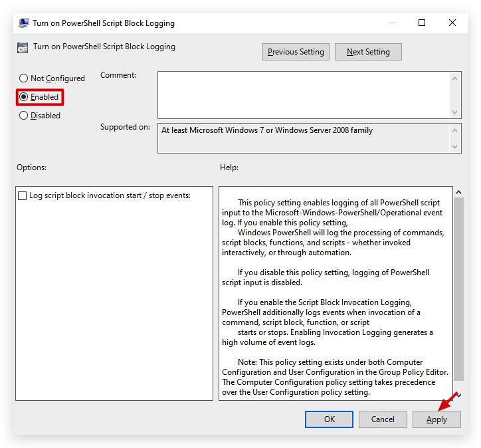This screenshot has width=481, height=448.
Task: Click the Comment box scroll down arrow
Action: (x=454, y=112)
